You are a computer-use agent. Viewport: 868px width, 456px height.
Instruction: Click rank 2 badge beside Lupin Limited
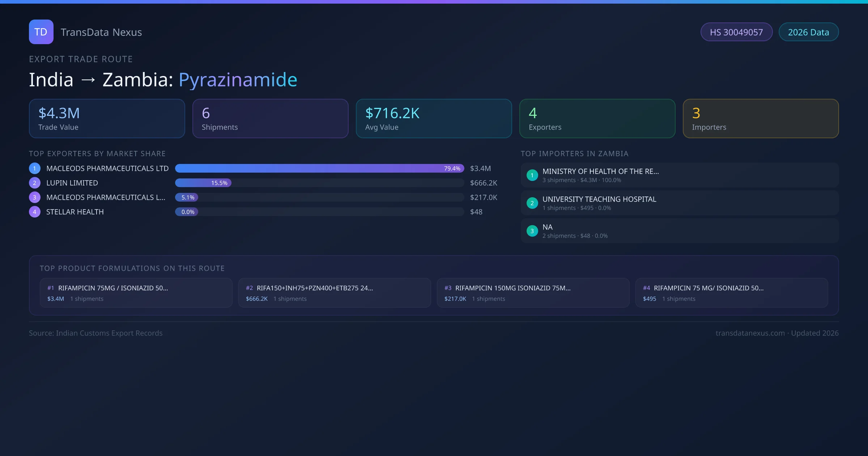click(35, 183)
